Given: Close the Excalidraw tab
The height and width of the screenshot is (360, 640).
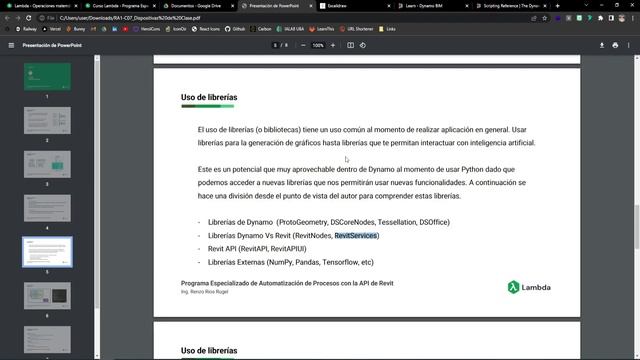Looking at the screenshot, I should 389,6.
